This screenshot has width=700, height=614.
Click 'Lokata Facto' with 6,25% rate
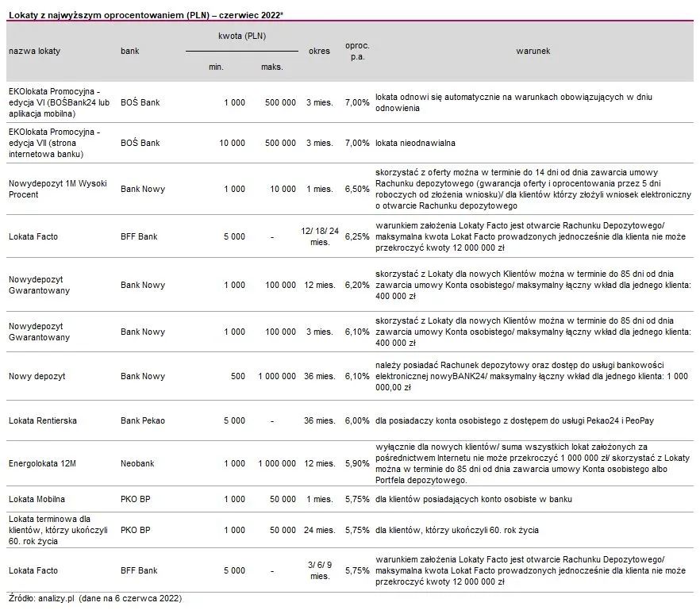point(33,236)
